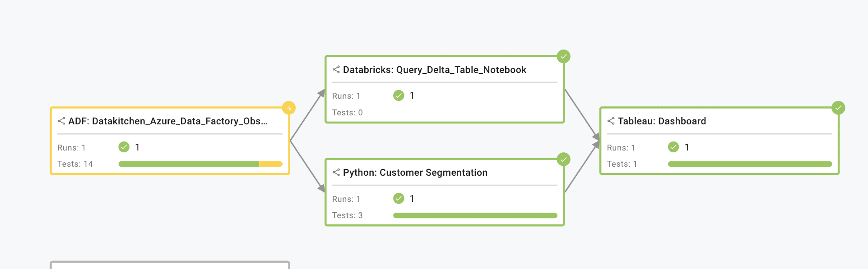The width and height of the screenshot is (868, 269).
Task: Click the ADF tests progress bar
Action: tap(200, 164)
